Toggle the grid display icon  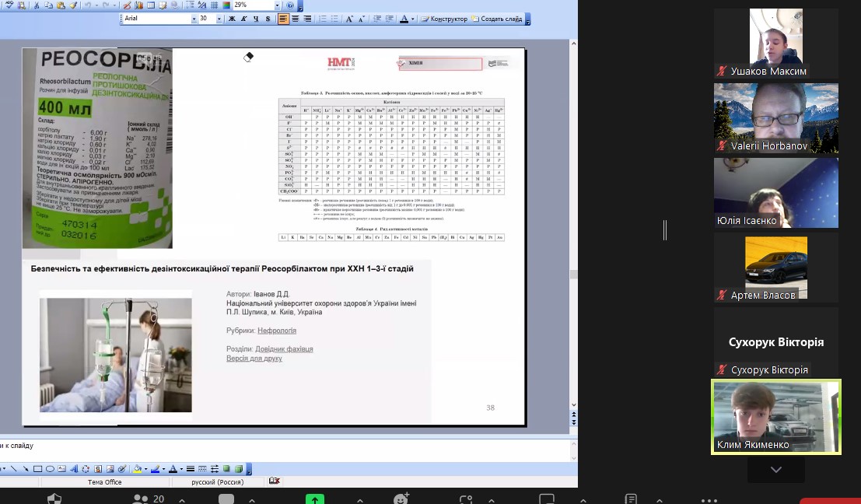click(x=214, y=5)
